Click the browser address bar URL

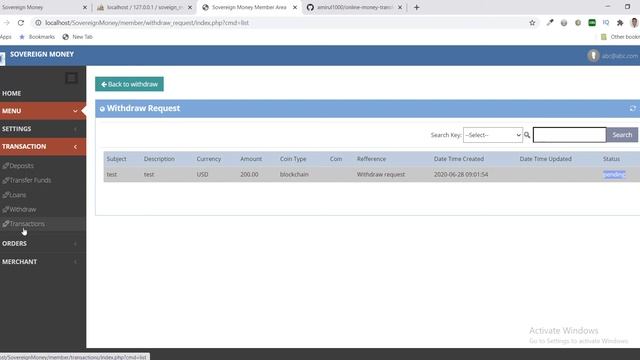(x=147, y=23)
